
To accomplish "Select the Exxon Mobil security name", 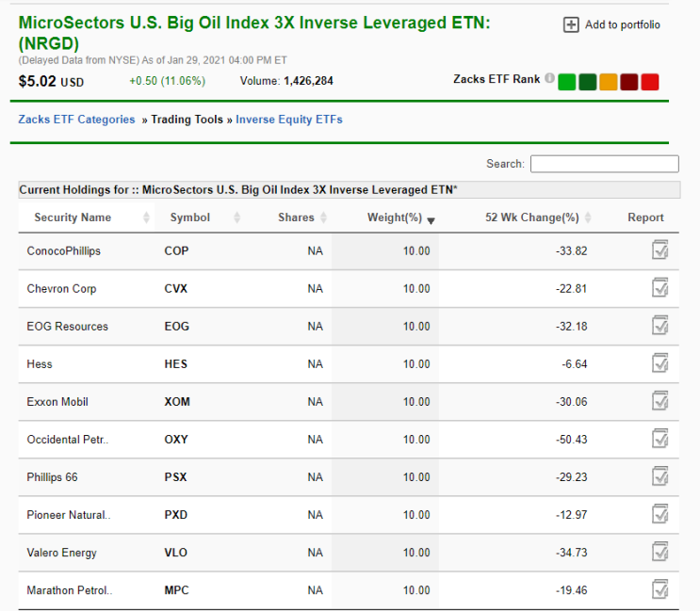I will [57, 401].
